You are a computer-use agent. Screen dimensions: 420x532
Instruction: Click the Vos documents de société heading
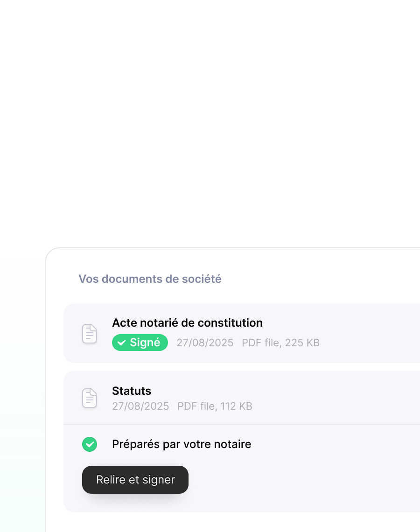(150, 279)
